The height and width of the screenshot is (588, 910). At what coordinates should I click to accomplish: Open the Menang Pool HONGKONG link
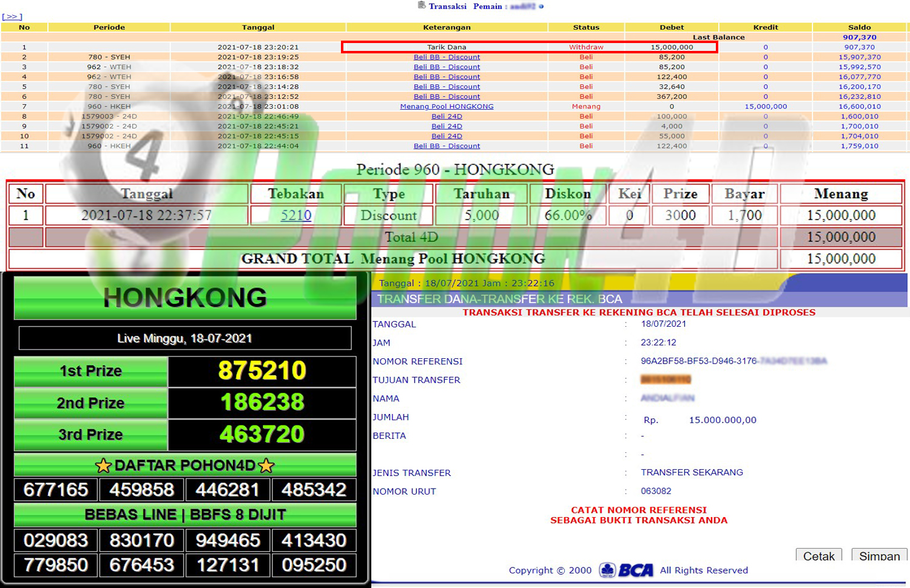[x=447, y=107]
